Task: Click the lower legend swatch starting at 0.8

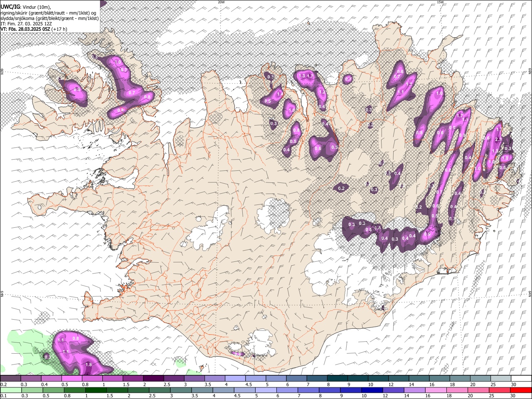Action: click(x=75, y=390)
